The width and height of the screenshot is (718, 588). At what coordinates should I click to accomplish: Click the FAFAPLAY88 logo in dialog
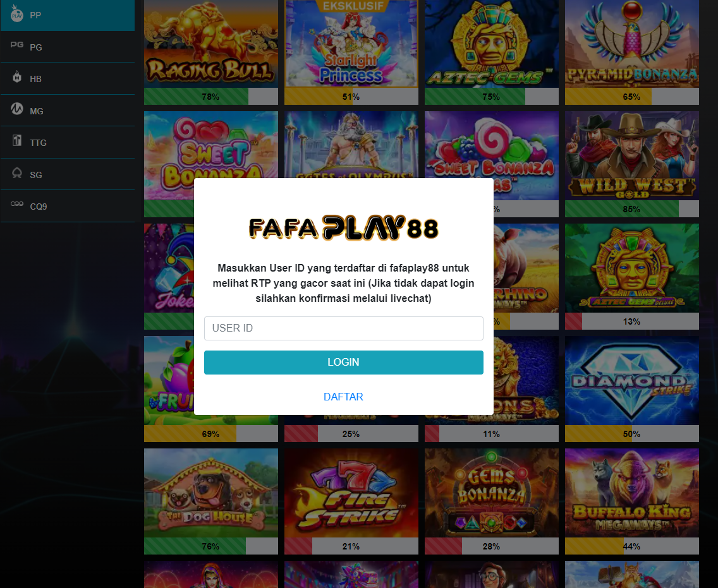[343, 227]
